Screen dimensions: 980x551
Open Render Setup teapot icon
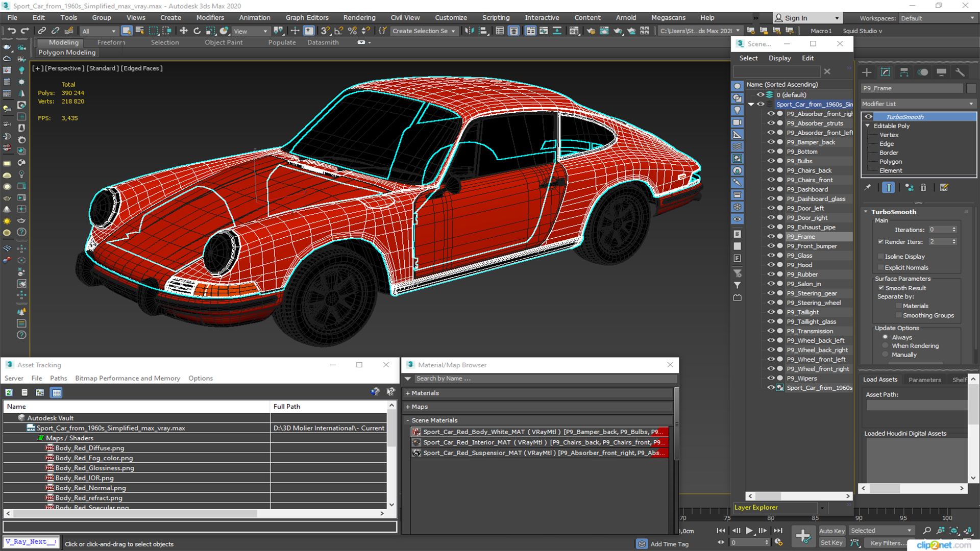point(591,31)
